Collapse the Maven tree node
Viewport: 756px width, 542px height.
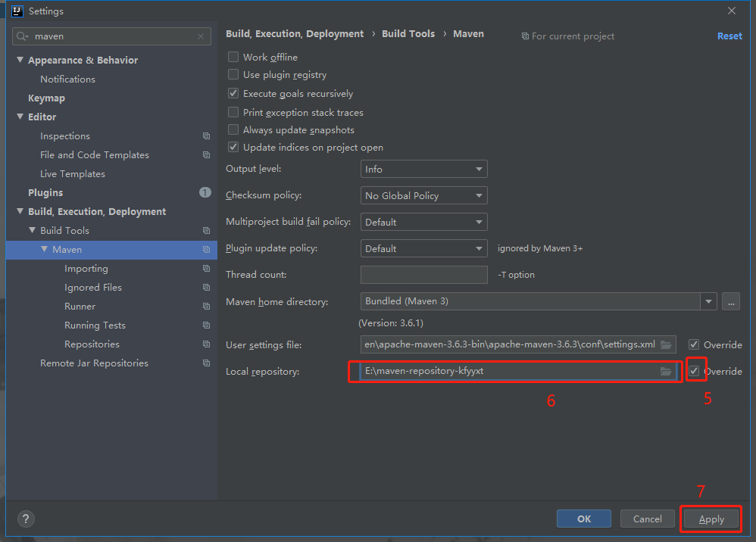45,249
